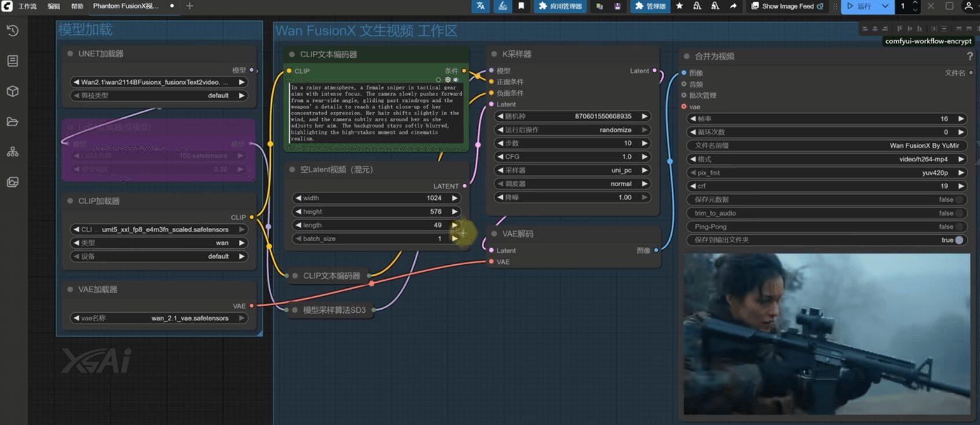Open the user account icon

(x=968, y=6)
